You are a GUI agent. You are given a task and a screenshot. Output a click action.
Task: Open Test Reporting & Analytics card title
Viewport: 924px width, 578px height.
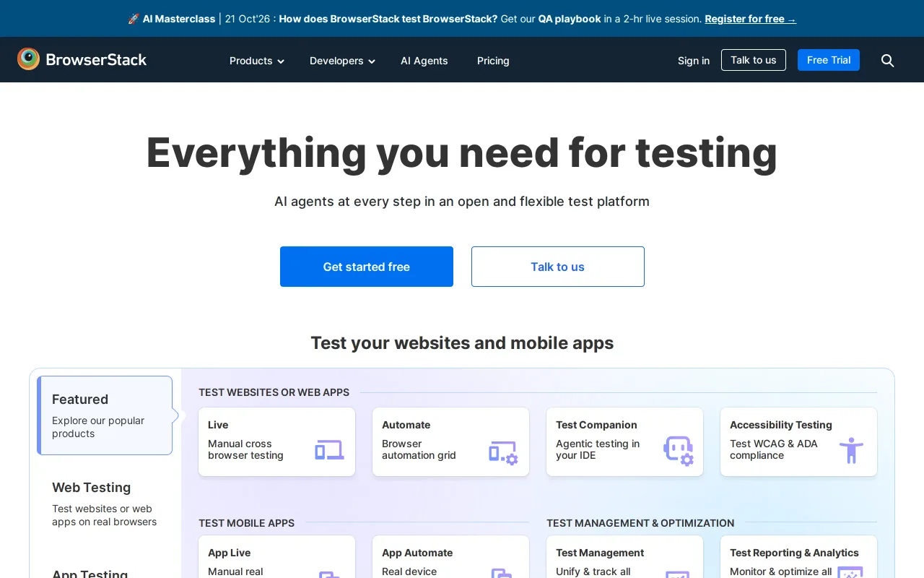coord(794,553)
